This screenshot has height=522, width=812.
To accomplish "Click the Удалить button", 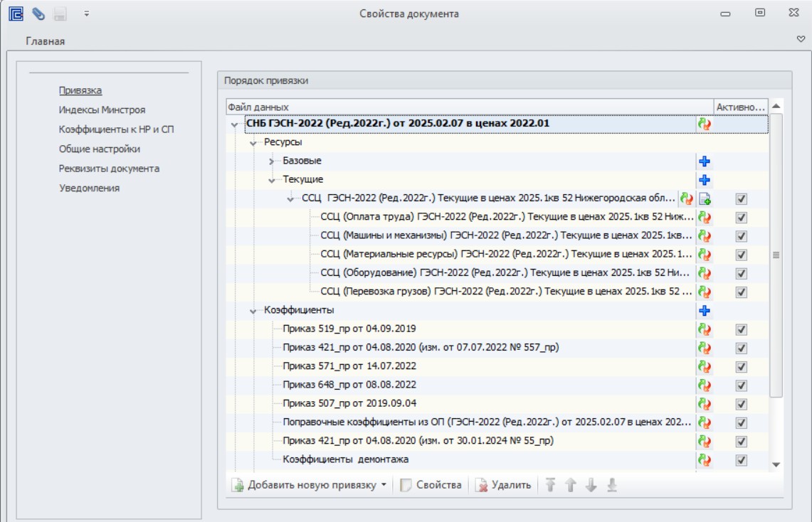I will [x=503, y=485].
